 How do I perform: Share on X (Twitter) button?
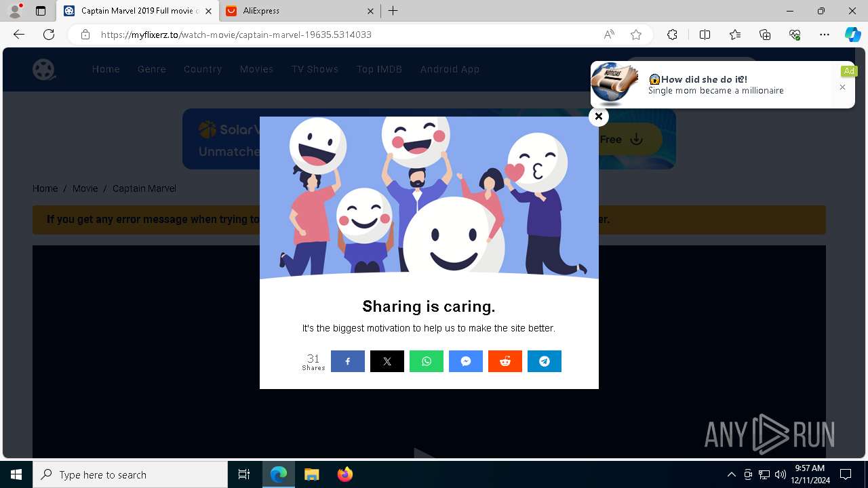pyautogui.click(x=387, y=361)
